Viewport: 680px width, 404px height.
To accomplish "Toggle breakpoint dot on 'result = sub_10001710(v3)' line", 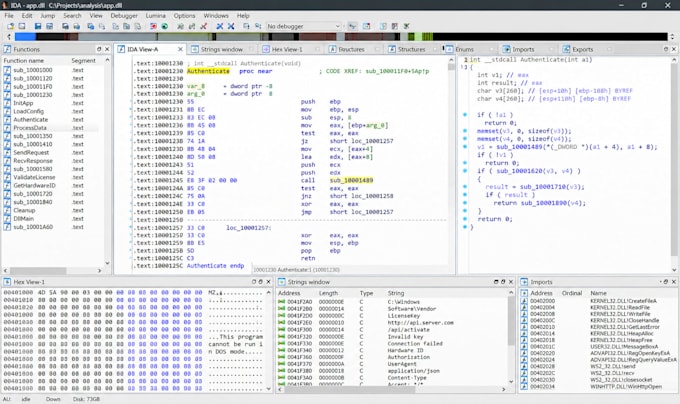I will coord(465,187).
